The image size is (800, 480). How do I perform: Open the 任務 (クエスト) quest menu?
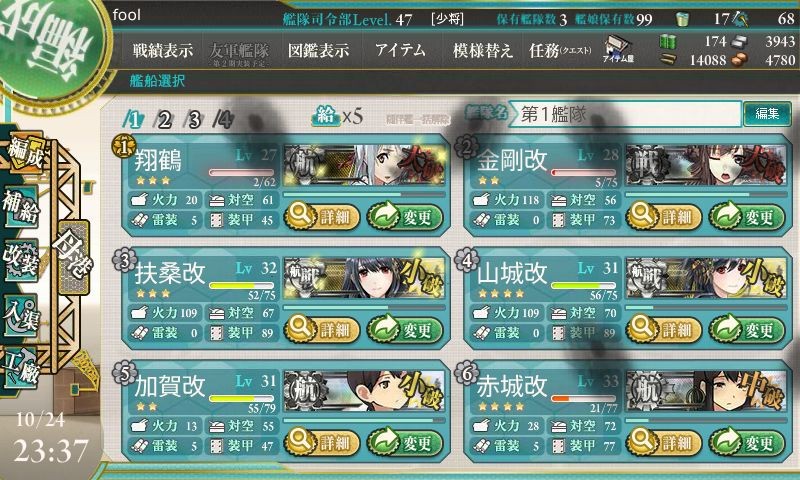560,50
